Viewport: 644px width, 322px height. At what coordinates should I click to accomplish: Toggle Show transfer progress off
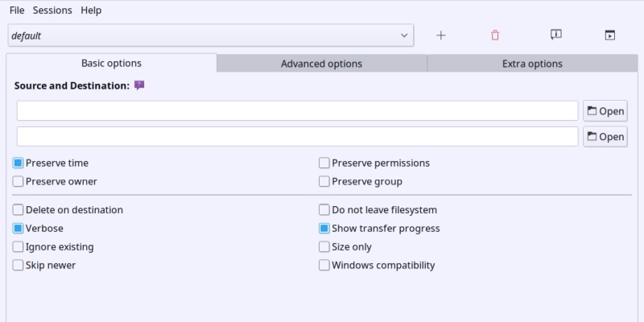(324, 229)
